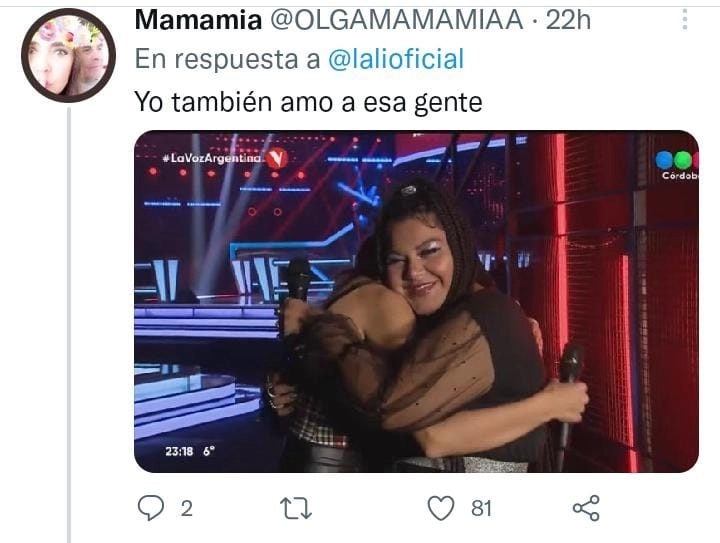Click the vertical thread line under avatar
The width and height of the screenshot is (720, 543).
click(x=69, y=325)
